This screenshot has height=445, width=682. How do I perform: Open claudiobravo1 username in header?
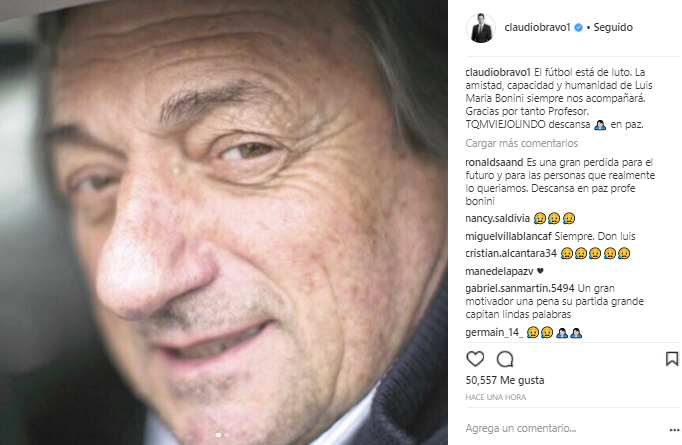[537, 27]
